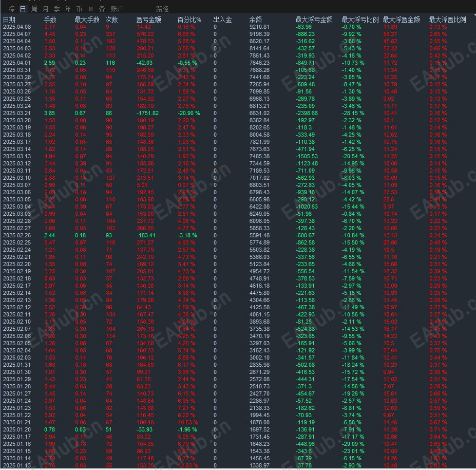Select the 2025.02.25 date cell
This screenshot has height=470, width=476.
(x=17, y=242)
